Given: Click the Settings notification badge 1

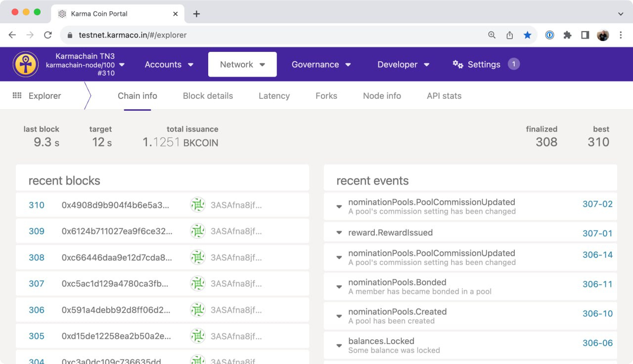Looking at the screenshot, I should [514, 64].
